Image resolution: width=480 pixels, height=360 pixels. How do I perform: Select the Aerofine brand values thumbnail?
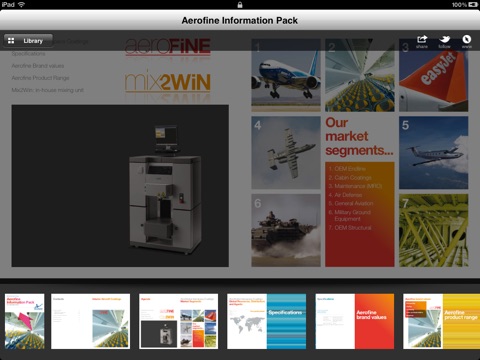355,321
